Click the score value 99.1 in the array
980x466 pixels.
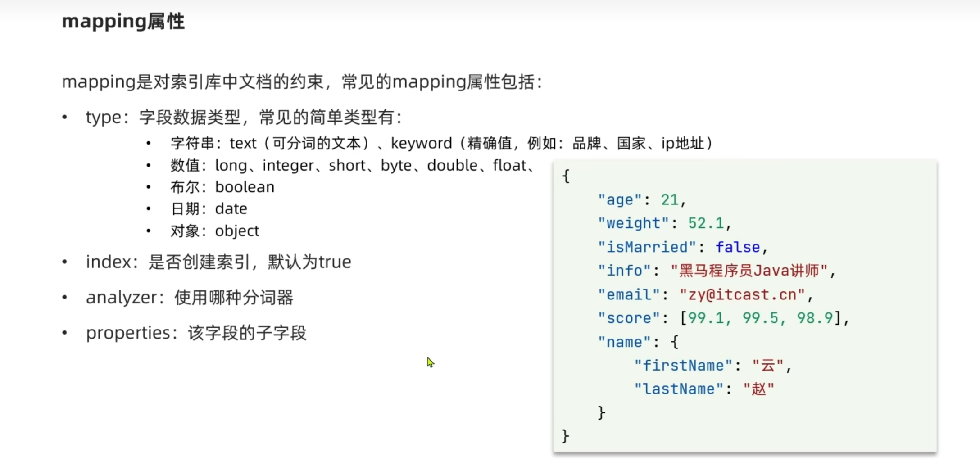[706, 318]
